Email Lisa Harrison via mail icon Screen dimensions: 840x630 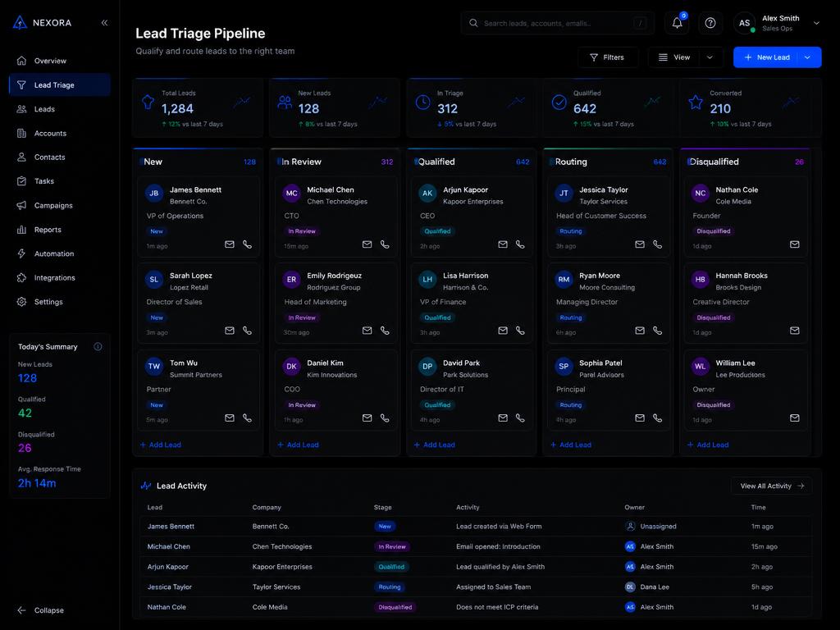pyautogui.click(x=503, y=331)
